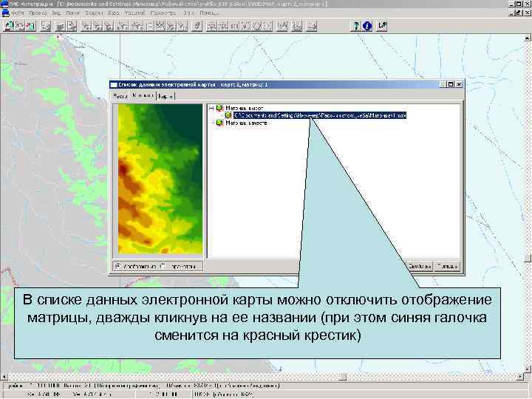532x399 pixels.
Task: Open the Параметры menu
Action: [163, 13]
